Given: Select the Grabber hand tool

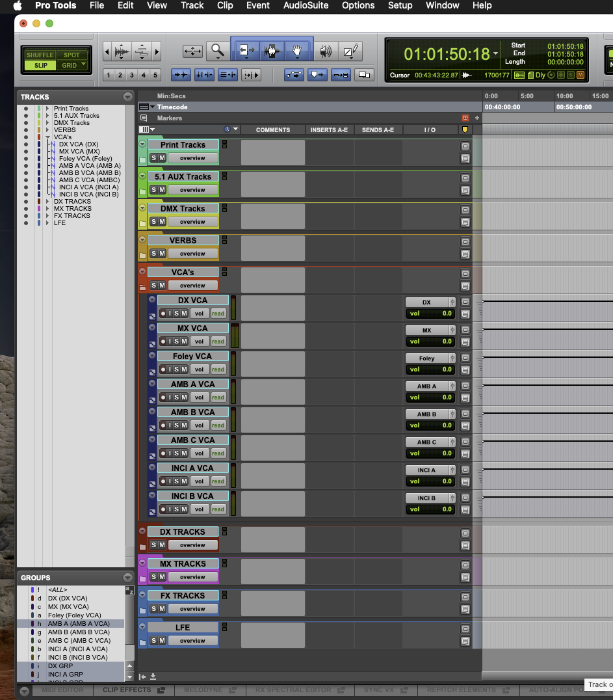Looking at the screenshot, I should click(297, 51).
